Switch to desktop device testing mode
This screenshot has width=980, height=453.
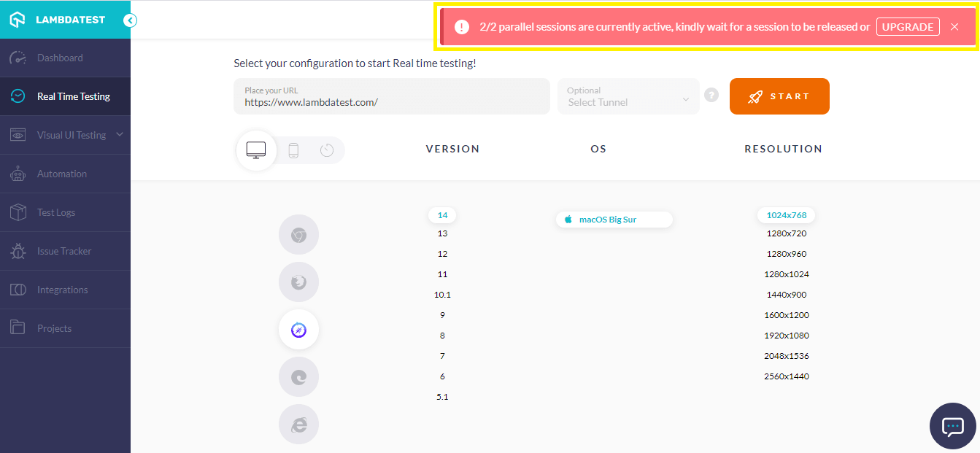[x=256, y=150]
